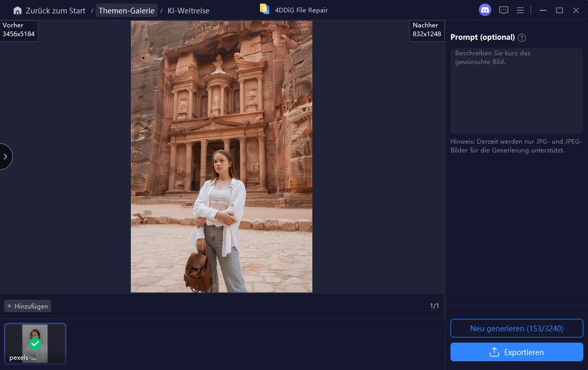
Task: Minimize the 4DDiG window
Action: pos(542,10)
